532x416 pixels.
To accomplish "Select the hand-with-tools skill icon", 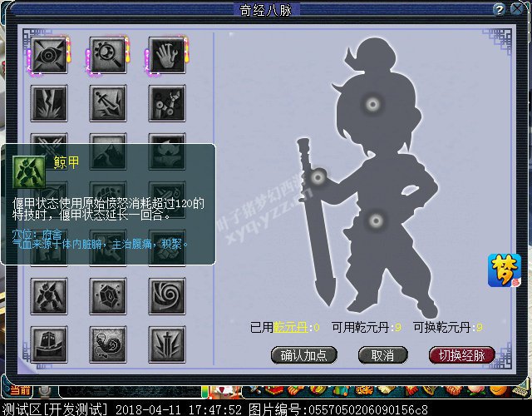I will click(167, 55).
